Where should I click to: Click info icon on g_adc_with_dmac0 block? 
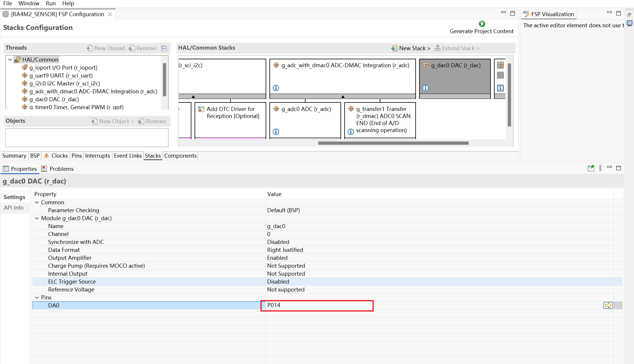click(276, 88)
